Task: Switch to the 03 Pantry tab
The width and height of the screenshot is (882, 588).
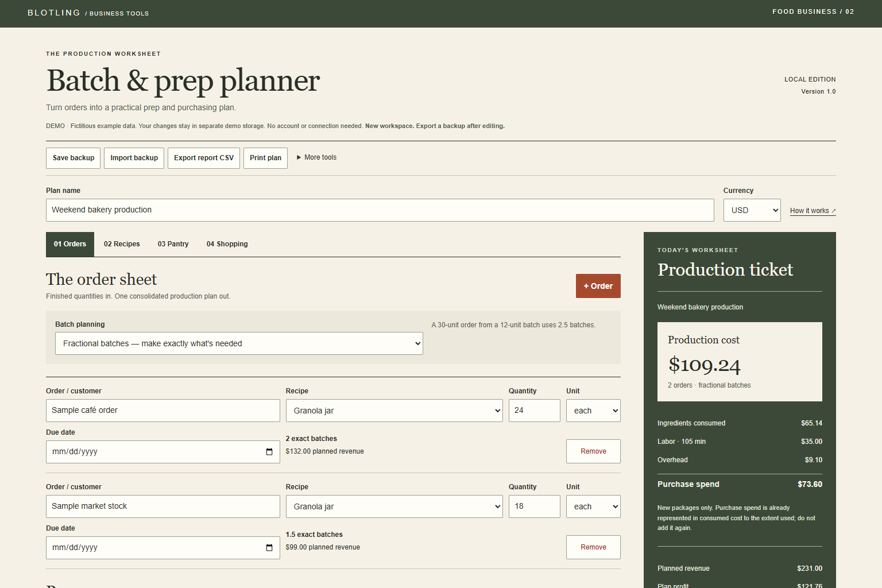Action: 173,244
